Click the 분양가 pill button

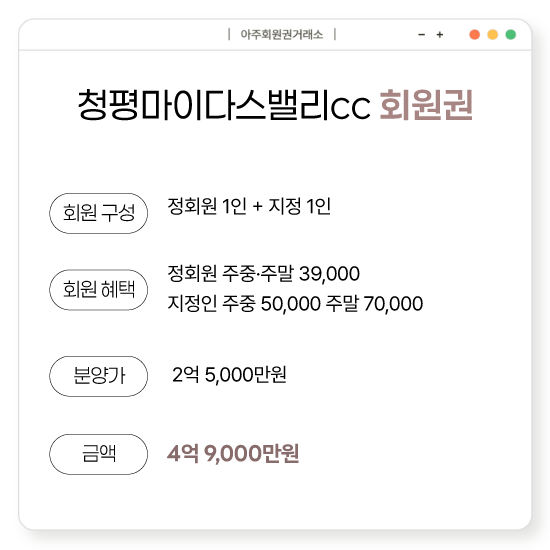tap(99, 376)
